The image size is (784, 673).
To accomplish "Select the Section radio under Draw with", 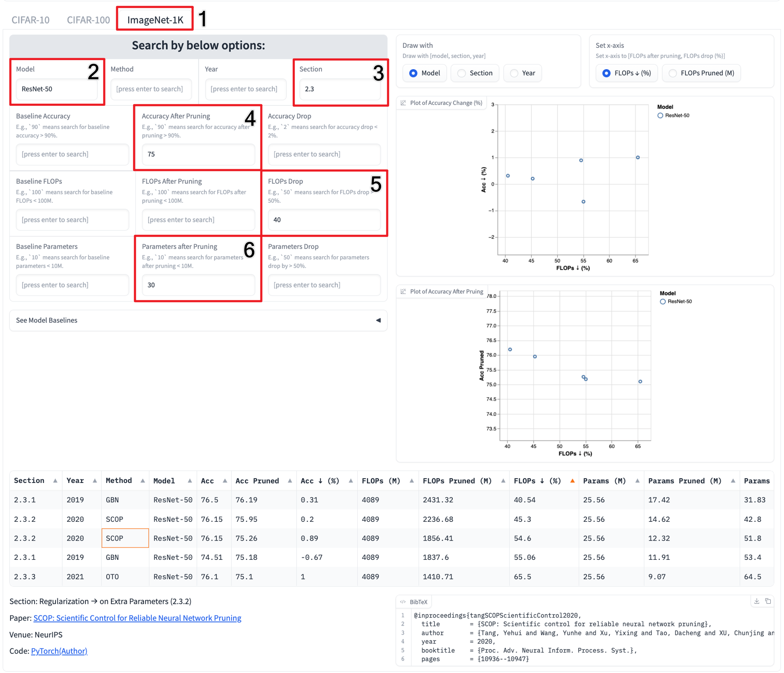I will click(x=462, y=73).
